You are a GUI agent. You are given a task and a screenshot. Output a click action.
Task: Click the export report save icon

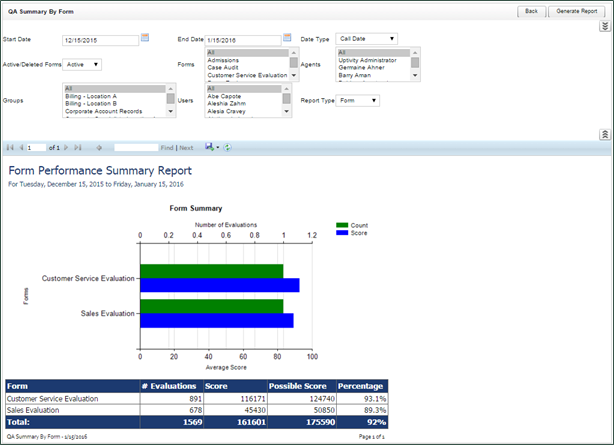click(x=210, y=147)
